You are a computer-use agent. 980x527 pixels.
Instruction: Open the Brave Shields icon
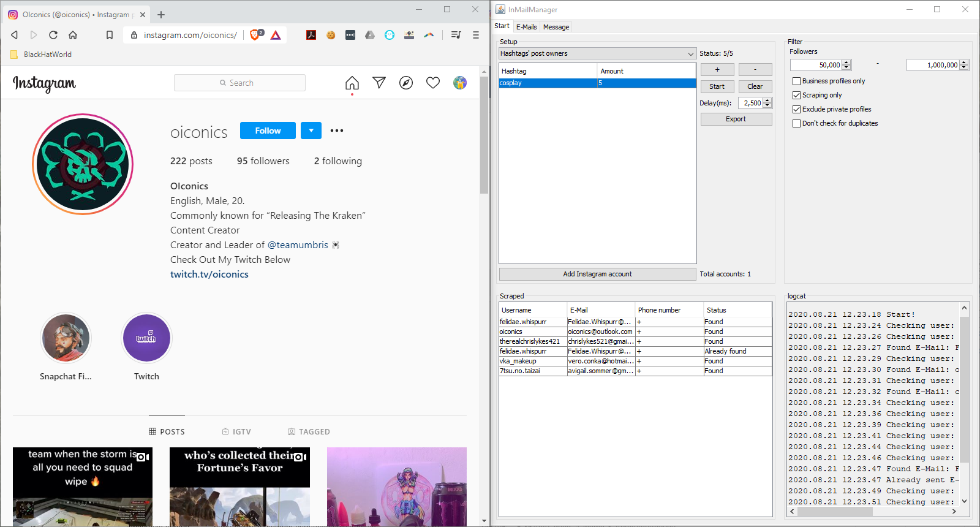pos(256,35)
